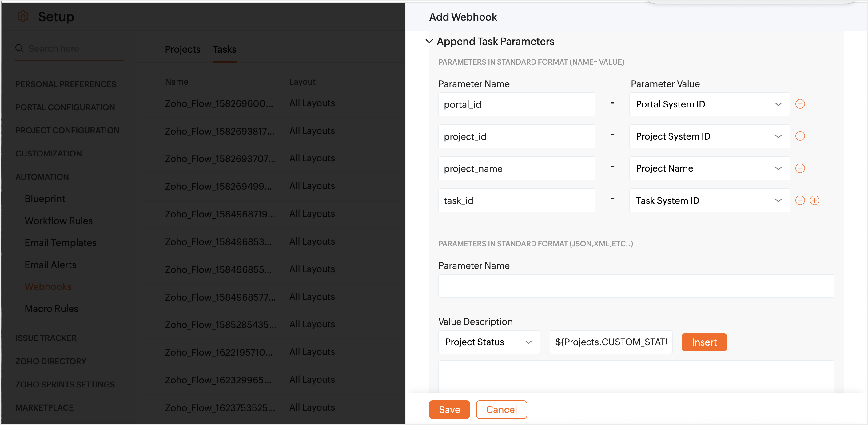Add a new parameter row with plus icon
Viewport: 868px width, 425px height.
[x=814, y=200]
